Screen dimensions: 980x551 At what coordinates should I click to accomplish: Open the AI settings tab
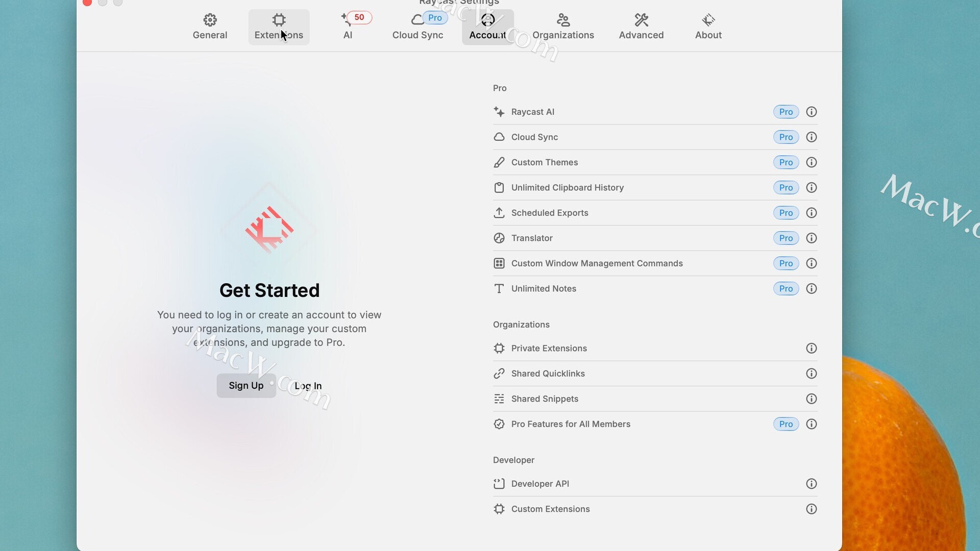pos(348,27)
